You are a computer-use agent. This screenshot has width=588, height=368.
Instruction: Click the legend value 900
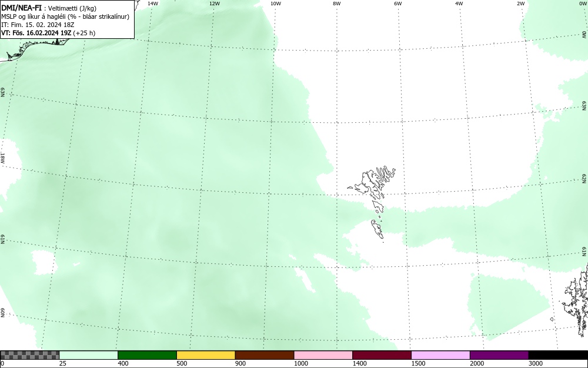tap(240, 363)
